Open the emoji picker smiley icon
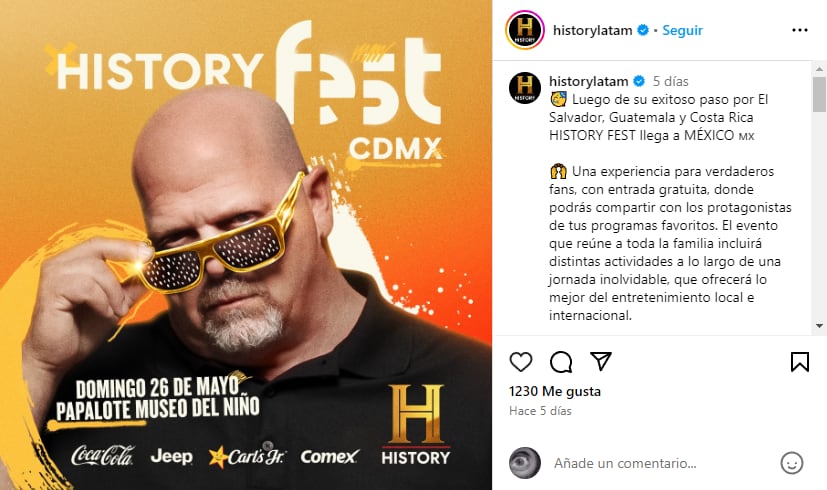This screenshot has height=490, width=827. [x=792, y=463]
